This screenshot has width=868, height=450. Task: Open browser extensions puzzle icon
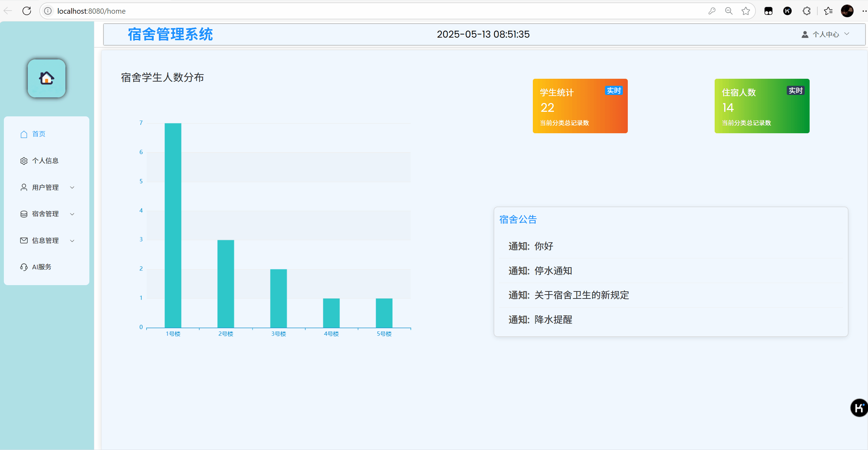[x=806, y=11]
